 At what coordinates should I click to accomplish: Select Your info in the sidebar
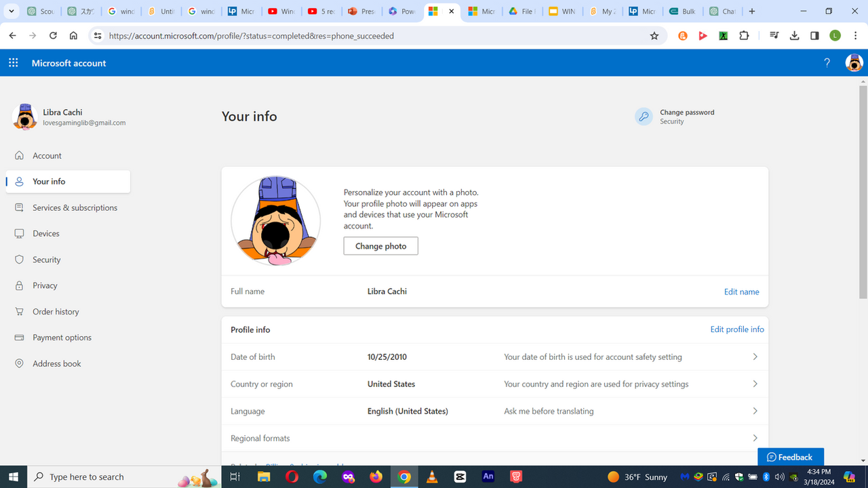[68, 182]
